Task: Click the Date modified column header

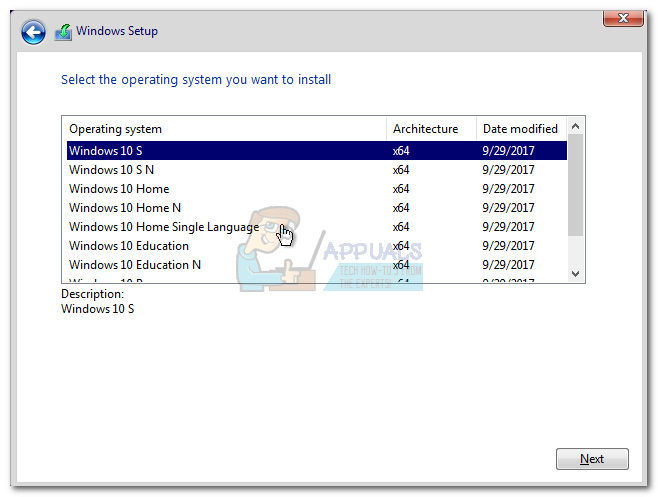Action: point(522,129)
